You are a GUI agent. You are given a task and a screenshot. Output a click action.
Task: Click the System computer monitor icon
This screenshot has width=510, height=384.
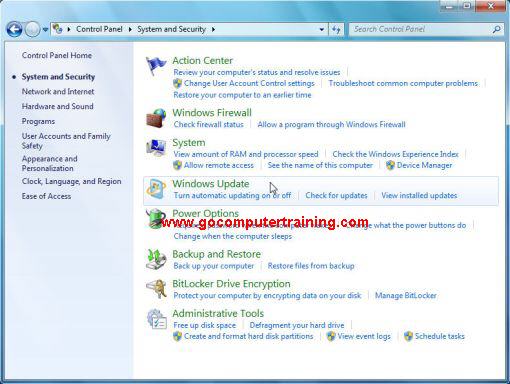click(156, 147)
